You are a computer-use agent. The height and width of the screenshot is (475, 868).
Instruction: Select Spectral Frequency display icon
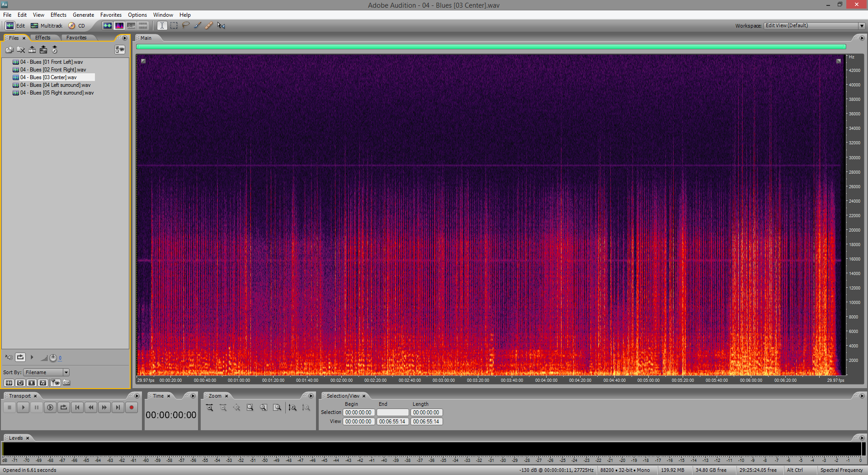coord(119,26)
